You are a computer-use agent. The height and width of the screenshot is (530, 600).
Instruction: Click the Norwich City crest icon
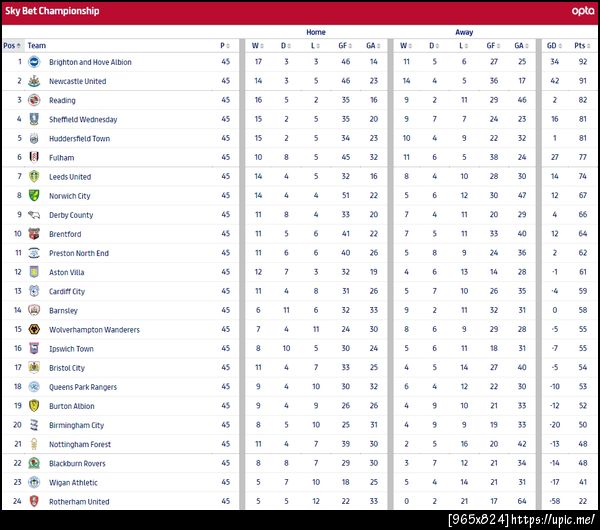(x=34, y=196)
